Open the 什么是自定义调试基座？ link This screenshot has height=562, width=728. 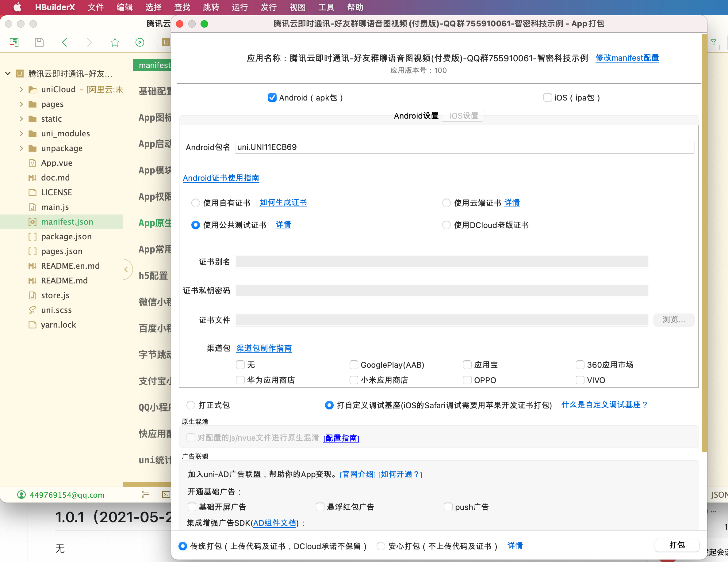click(605, 405)
